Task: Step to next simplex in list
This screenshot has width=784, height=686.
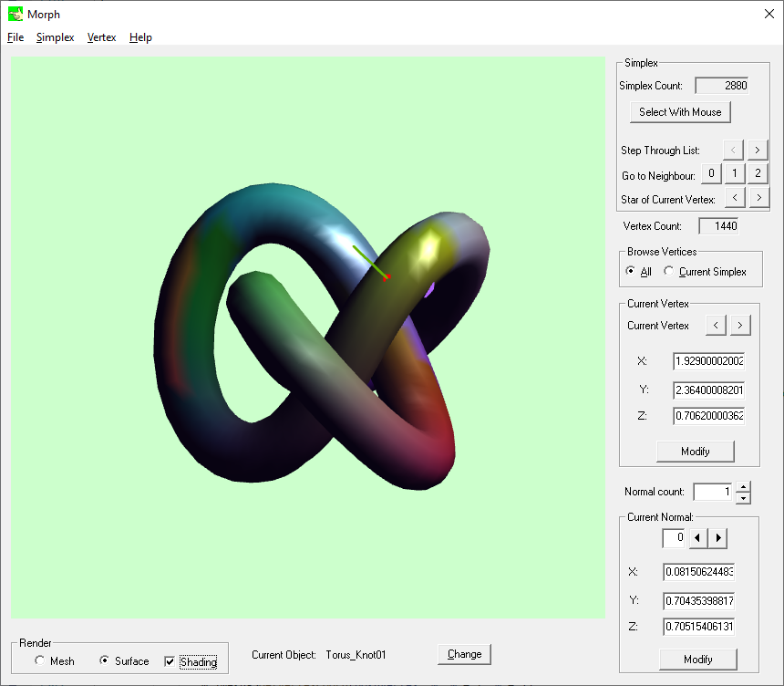Action: coord(758,150)
